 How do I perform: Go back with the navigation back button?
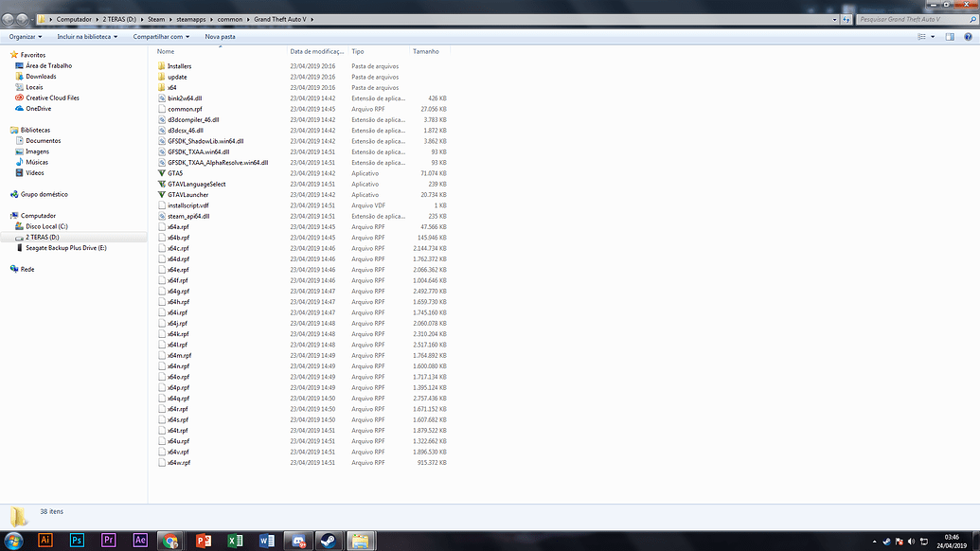coord(8,19)
